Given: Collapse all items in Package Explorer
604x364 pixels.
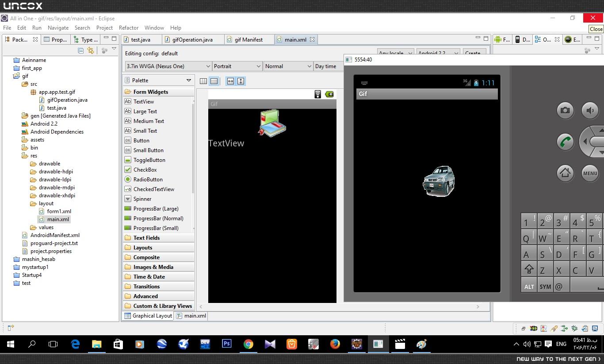Looking at the screenshot, I should click(x=80, y=50).
